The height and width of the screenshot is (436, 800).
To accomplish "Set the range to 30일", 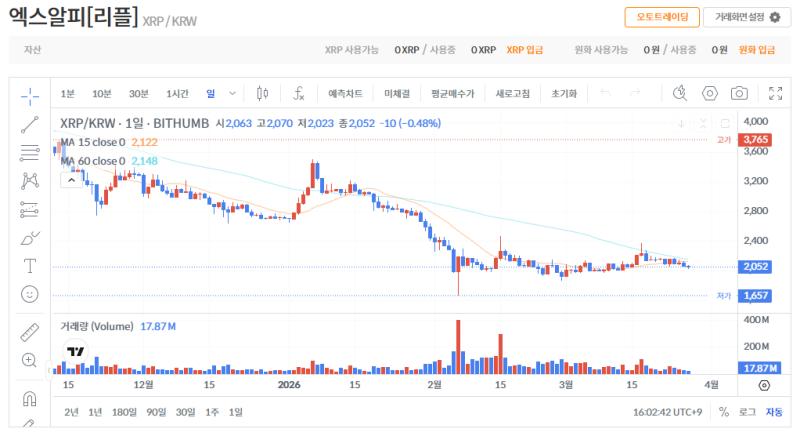I will [x=186, y=412].
